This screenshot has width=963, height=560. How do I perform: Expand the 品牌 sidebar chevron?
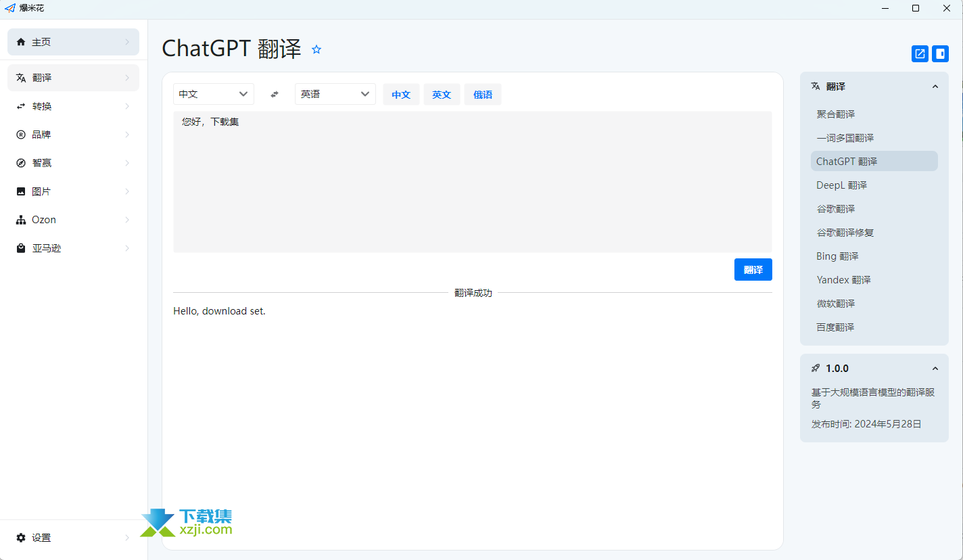coord(127,135)
